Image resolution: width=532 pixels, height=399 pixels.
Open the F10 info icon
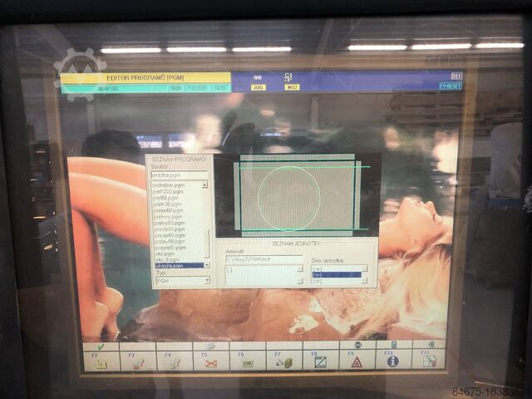click(x=392, y=361)
